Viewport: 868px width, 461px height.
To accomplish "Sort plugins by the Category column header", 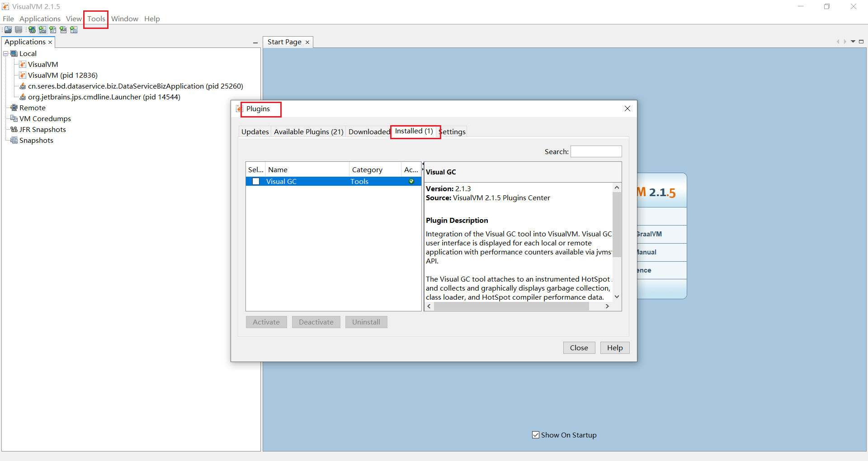I will point(375,169).
